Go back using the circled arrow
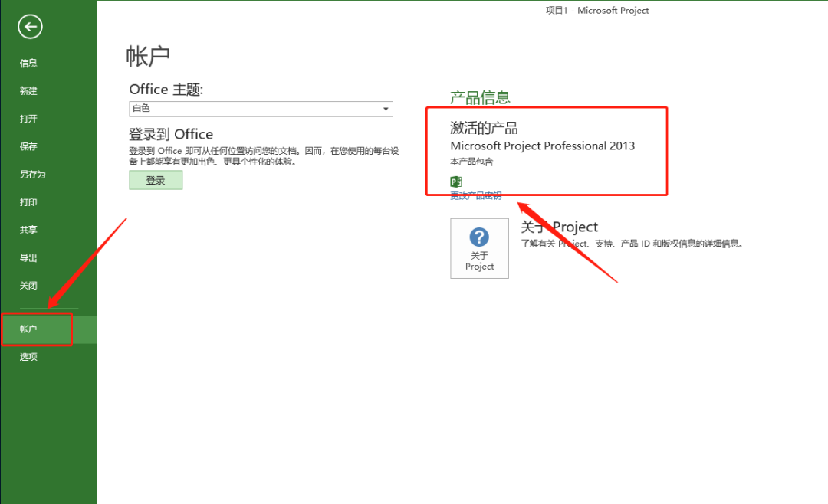This screenshot has height=504, width=828. [30, 26]
